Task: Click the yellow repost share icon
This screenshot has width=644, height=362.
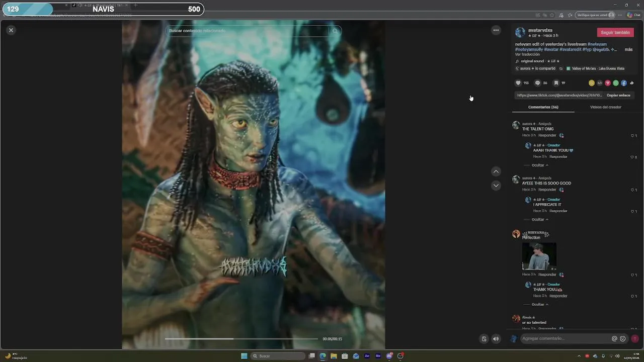Action: (592, 83)
